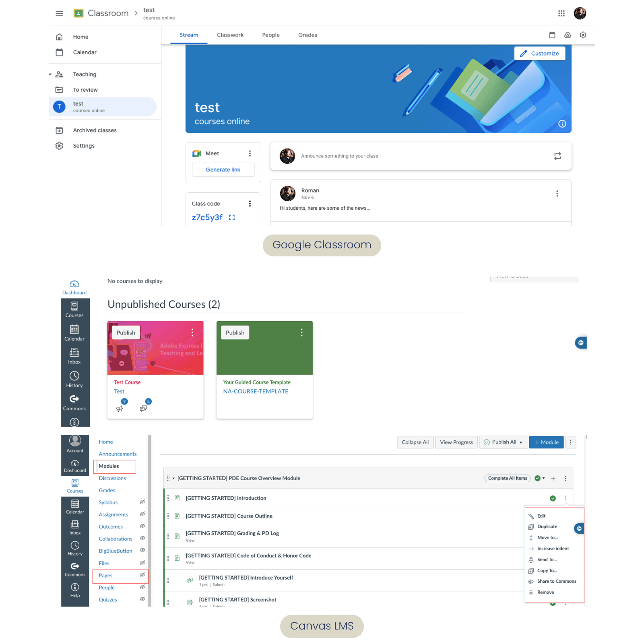Viewport: 644px width, 644px height.
Task: Open options for Roman's Nov 6 post
Action: click(557, 194)
